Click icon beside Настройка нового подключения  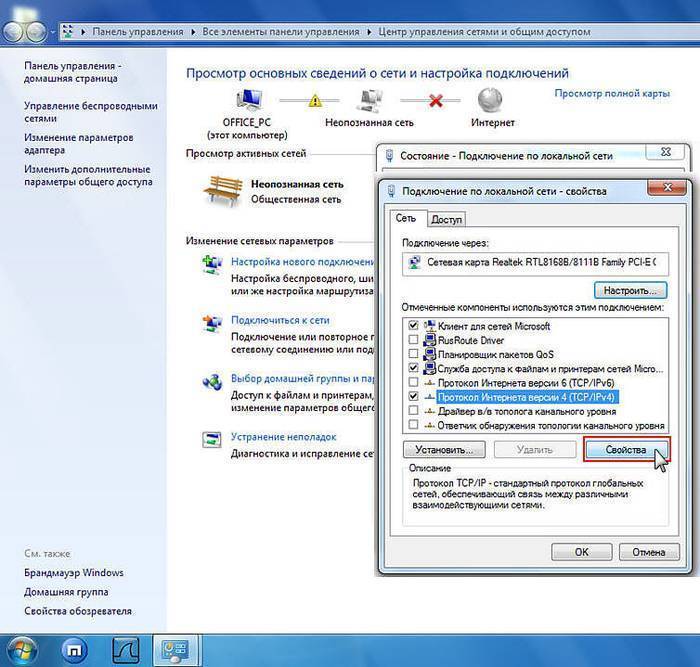pos(212,264)
